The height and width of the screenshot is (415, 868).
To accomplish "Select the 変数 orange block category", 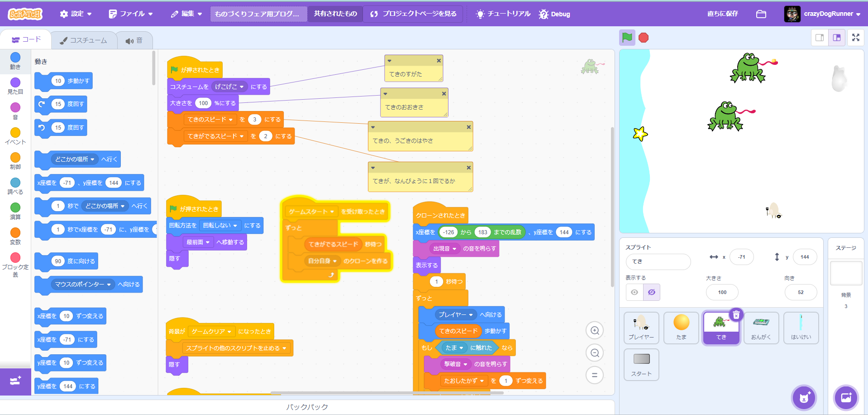I will tap(15, 236).
